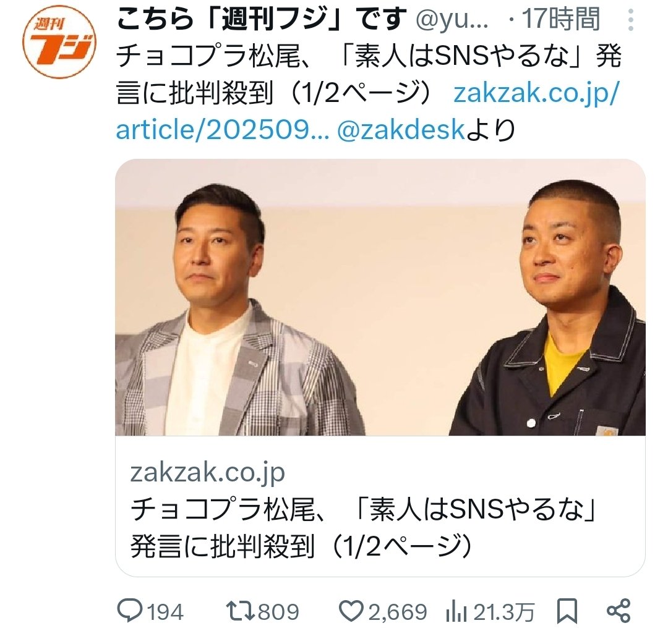Click the 809 reposts count

[278, 612]
